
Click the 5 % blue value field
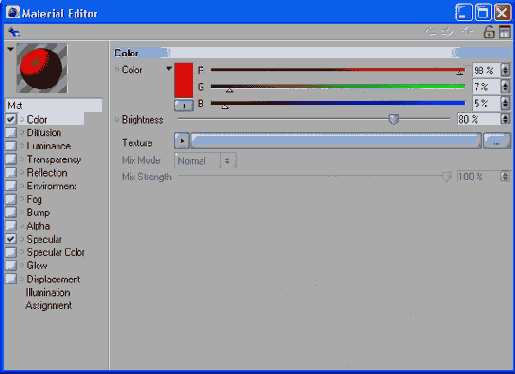tap(486, 103)
